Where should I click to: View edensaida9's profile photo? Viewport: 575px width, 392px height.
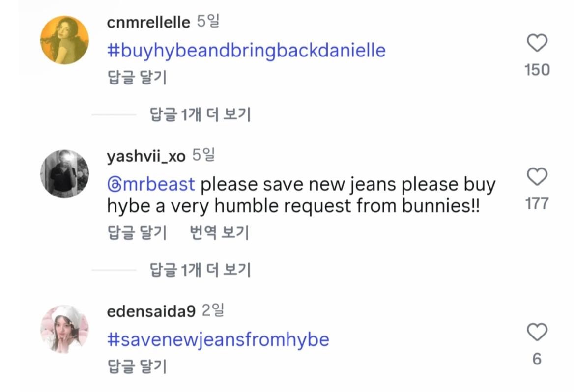click(x=64, y=329)
